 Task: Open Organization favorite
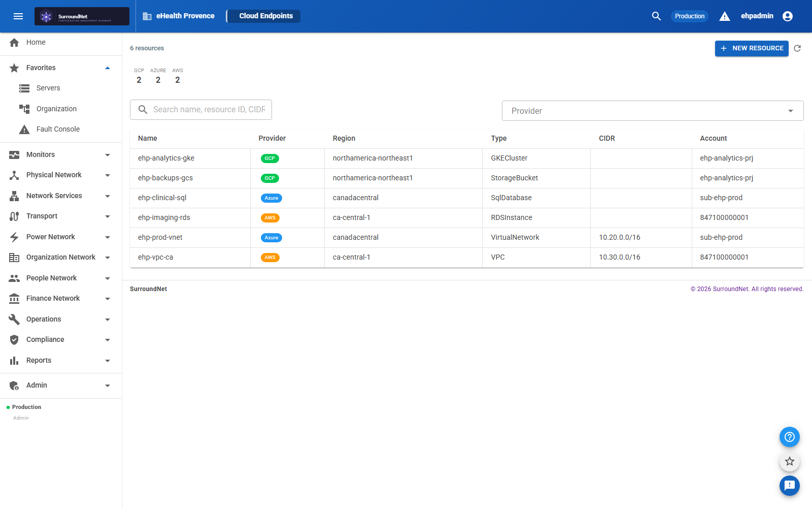pyautogui.click(x=61, y=109)
